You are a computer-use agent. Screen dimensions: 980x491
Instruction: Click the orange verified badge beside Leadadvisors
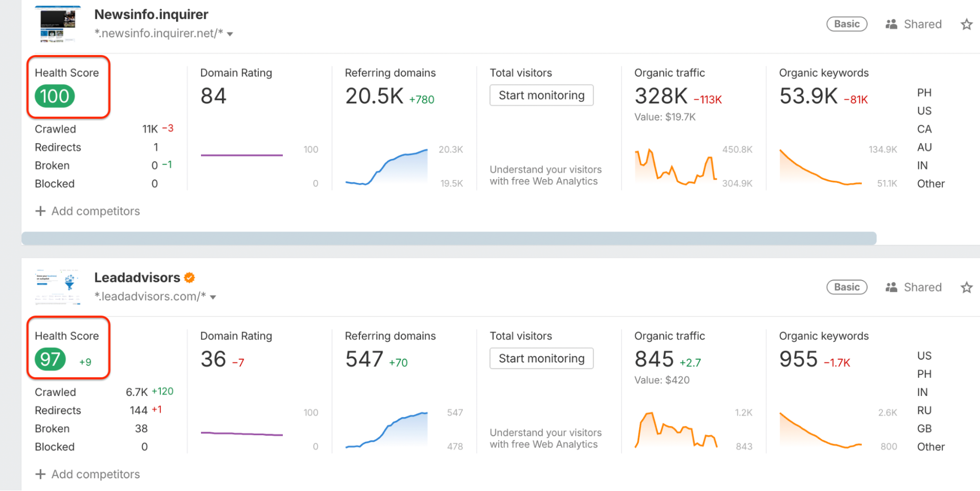coord(190,278)
